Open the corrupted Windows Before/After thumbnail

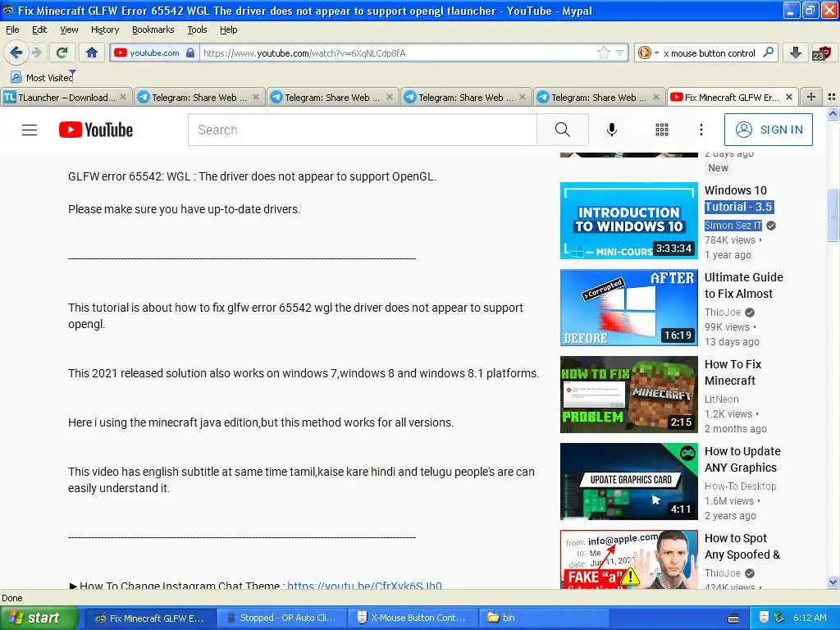[629, 308]
